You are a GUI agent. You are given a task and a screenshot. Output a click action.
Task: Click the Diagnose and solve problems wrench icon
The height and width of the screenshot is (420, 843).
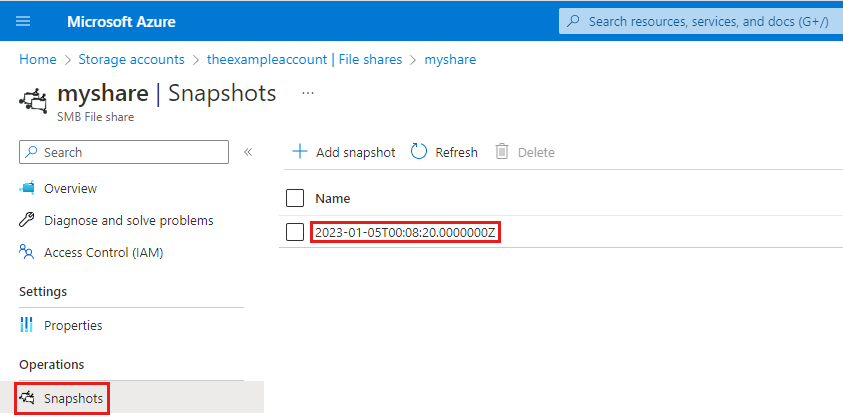point(27,220)
